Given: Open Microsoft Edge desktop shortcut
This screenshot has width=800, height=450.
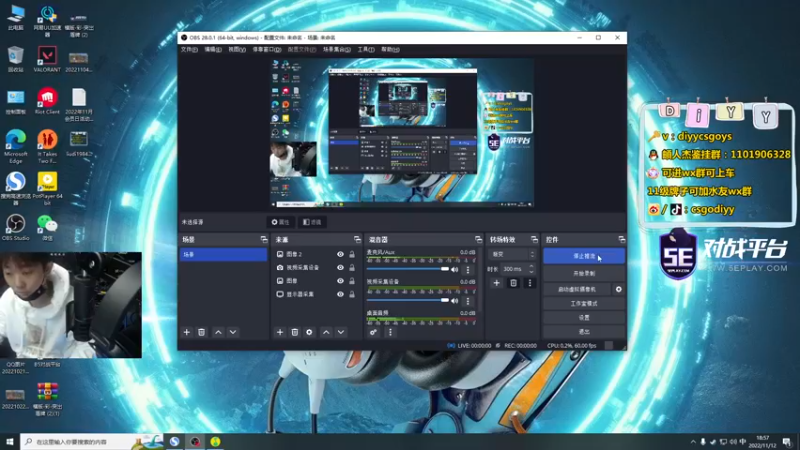Looking at the screenshot, I should tap(16, 146).
